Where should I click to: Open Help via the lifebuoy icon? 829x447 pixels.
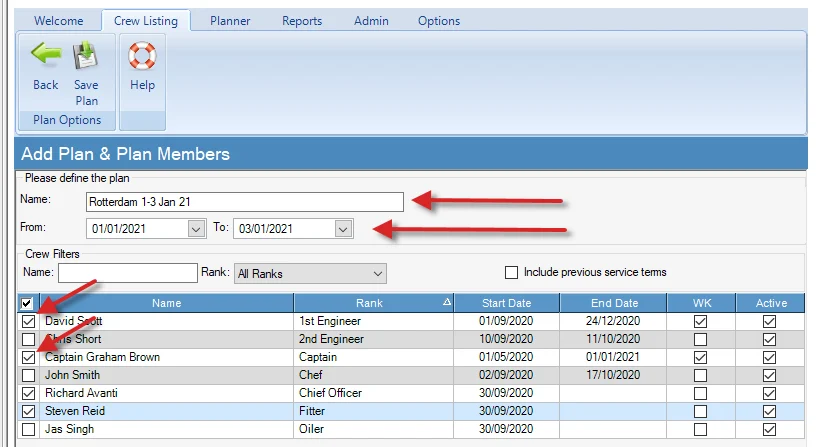click(x=142, y=56)
